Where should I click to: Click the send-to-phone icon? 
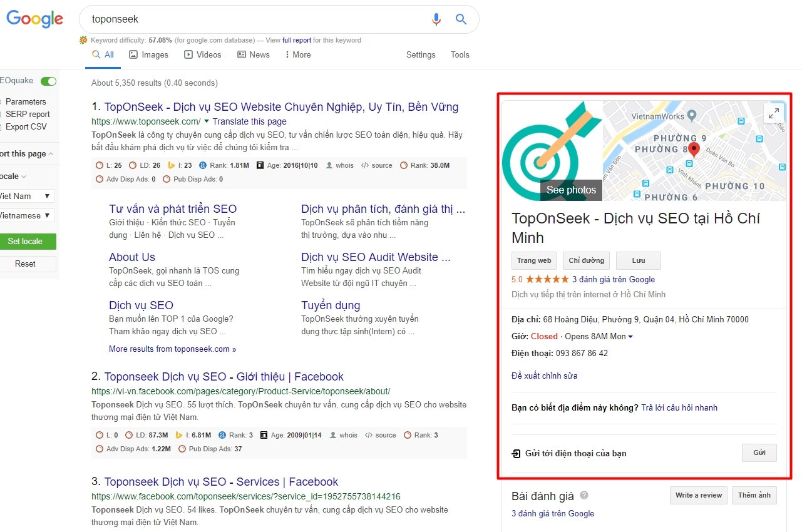[x=516, y=453]
